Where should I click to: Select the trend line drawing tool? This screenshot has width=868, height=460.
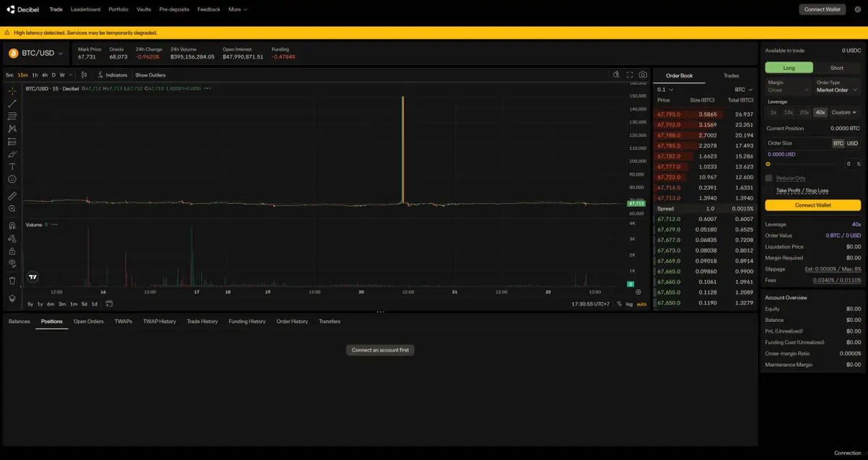tap(12, 103)
